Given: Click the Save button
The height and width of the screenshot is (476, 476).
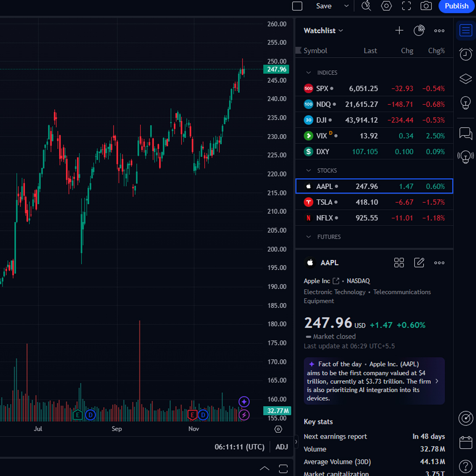Looking at the screenshot, I should [324, 6].
